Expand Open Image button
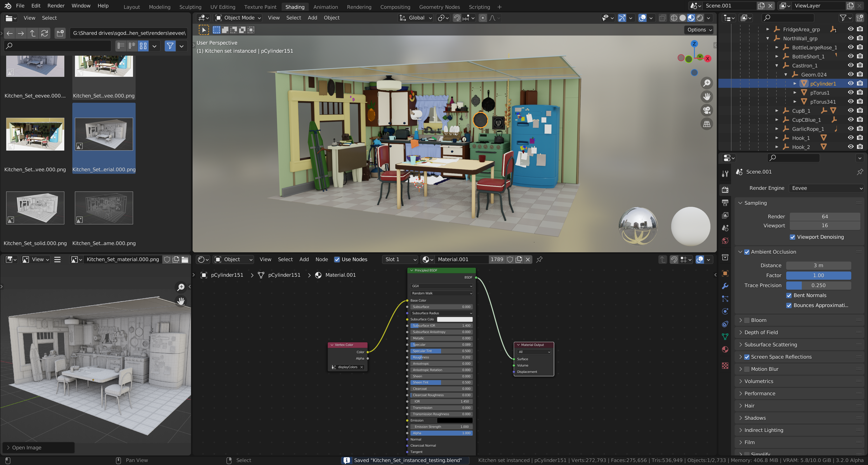 38,448
